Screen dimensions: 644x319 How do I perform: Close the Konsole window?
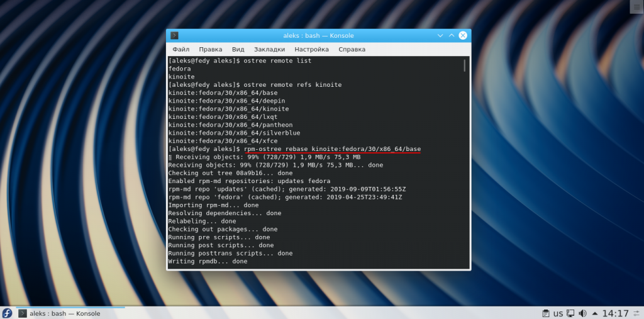click(x=464, y=36)
